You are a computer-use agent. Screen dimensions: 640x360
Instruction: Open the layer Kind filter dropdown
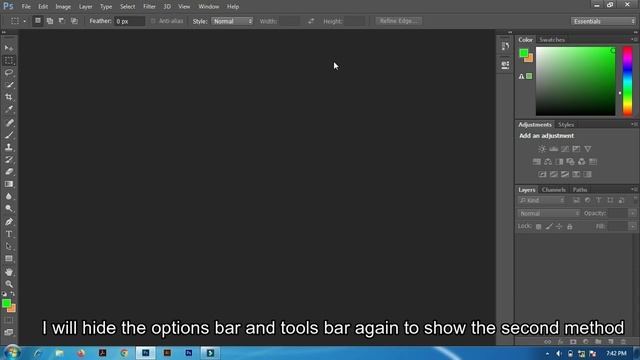(542, 200)
